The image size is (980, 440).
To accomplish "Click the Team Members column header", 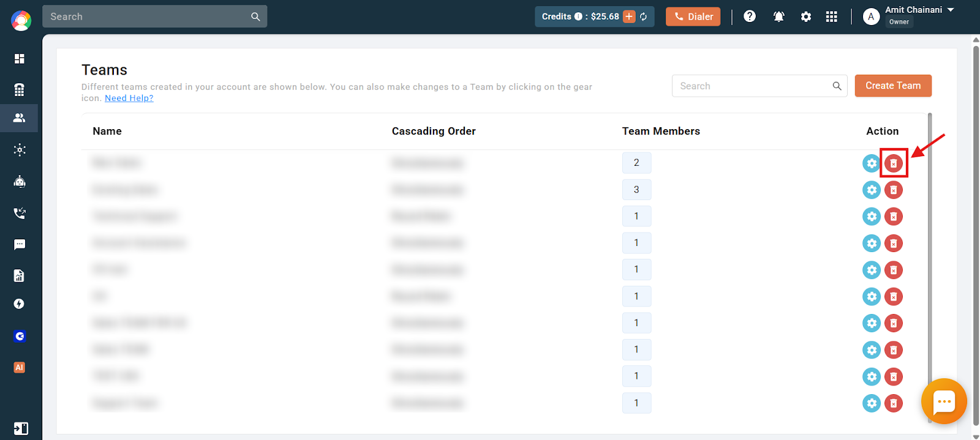I will pos(661,131).
